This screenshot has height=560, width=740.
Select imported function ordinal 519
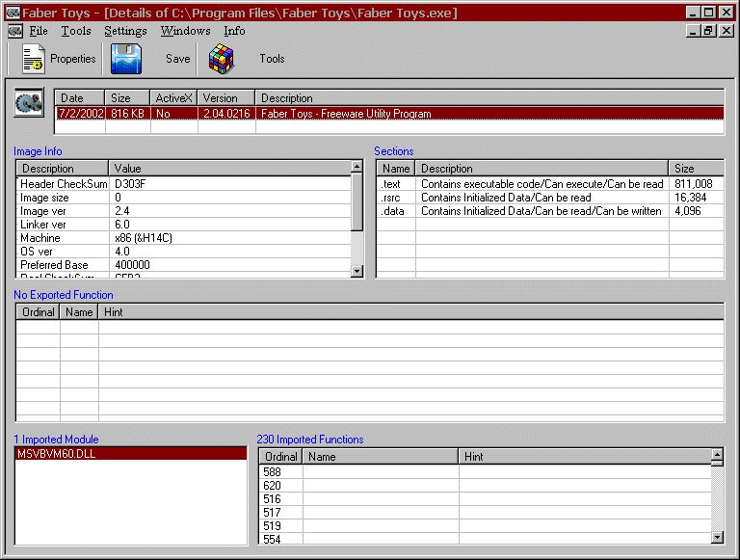coord(486,525)
